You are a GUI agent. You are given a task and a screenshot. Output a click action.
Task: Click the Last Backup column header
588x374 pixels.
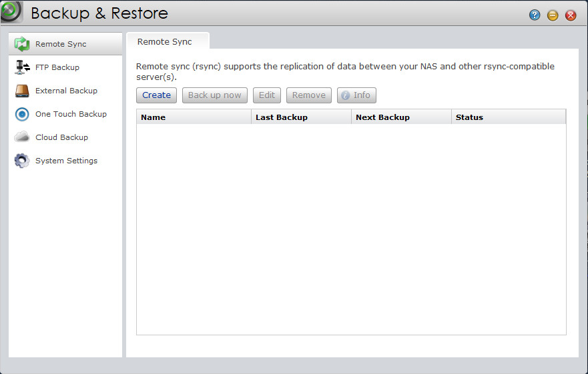pos(301,117)
